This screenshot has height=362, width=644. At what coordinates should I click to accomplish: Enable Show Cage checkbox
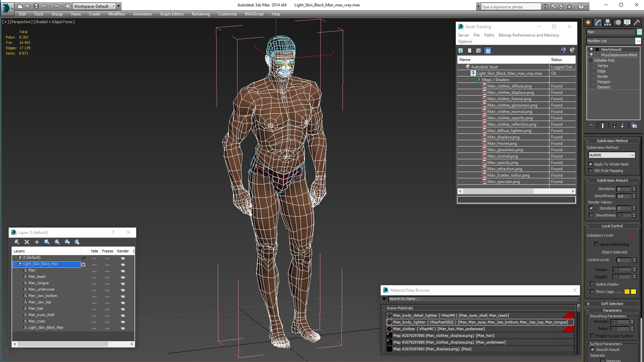[592, 292]
